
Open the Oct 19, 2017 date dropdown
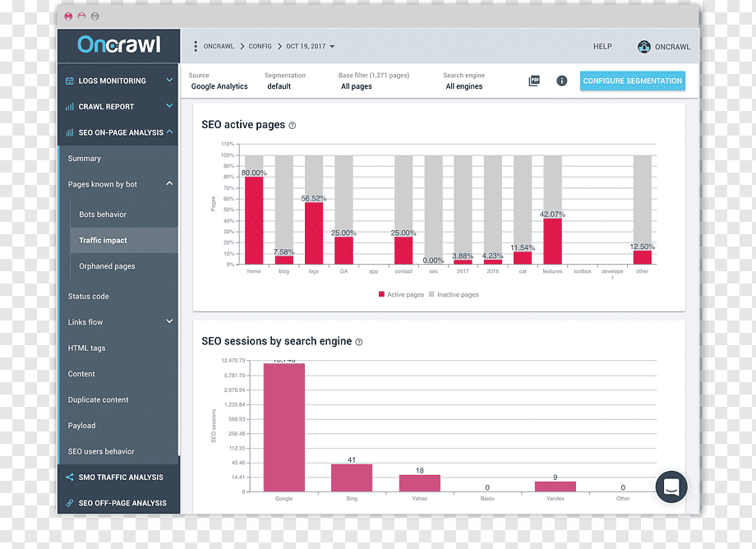click(x=310, y=46)
